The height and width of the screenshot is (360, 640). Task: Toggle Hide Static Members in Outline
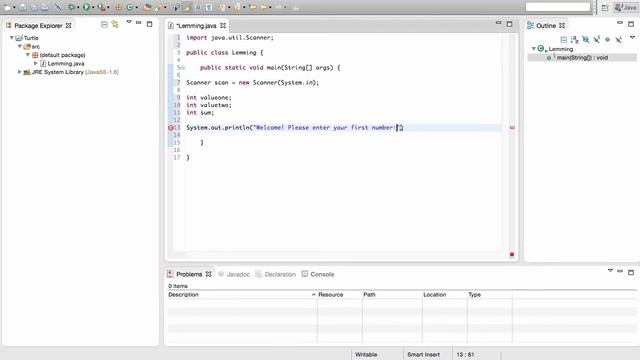click(597, 40)
